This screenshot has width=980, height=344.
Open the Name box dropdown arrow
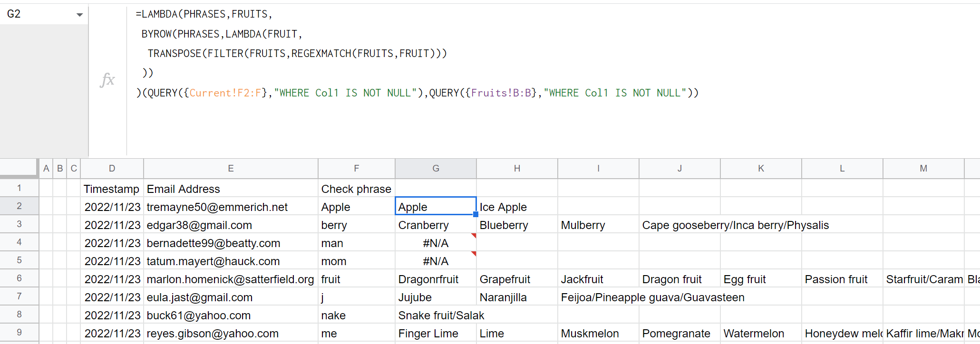tap(79, 15)
